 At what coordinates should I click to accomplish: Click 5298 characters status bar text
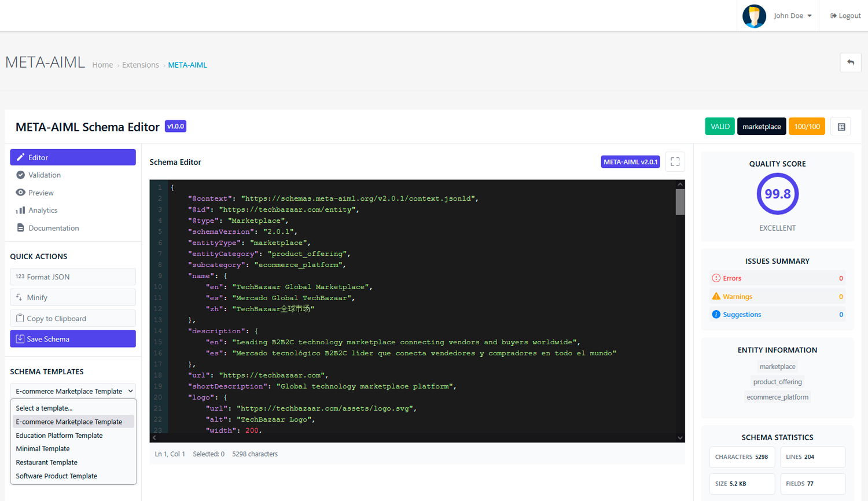(x=255, y=454)
